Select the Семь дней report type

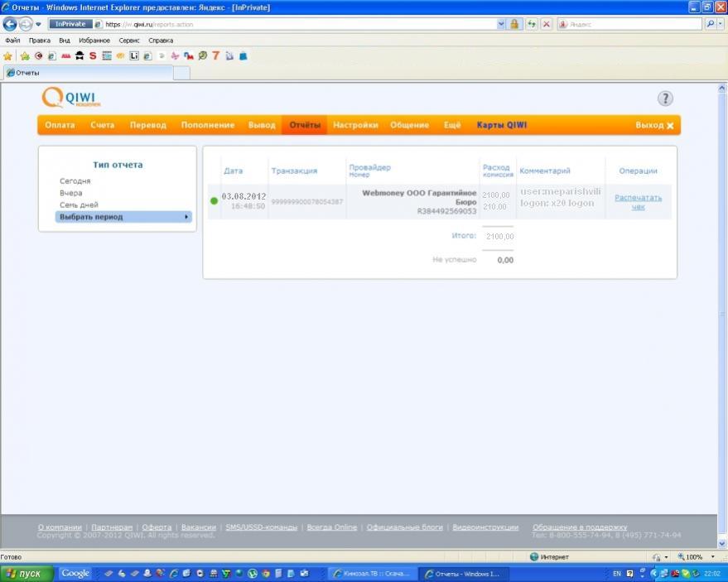point(79,204)
